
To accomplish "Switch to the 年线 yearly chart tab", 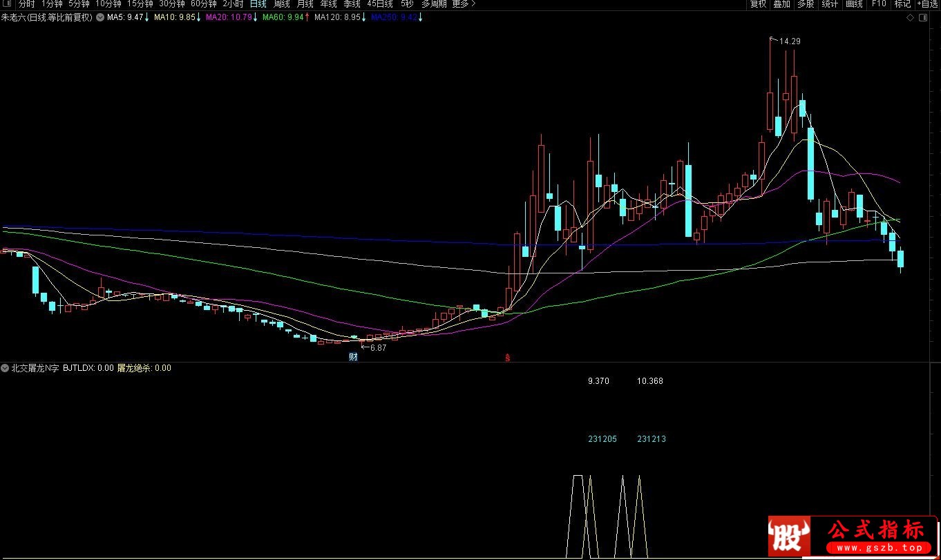I will [328, 4].
